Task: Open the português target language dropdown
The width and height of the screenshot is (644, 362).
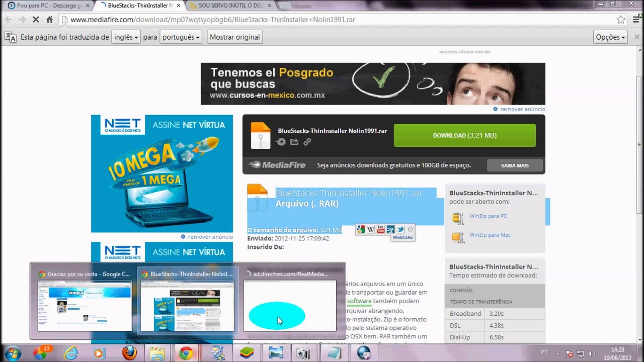Action: [181, 37]
